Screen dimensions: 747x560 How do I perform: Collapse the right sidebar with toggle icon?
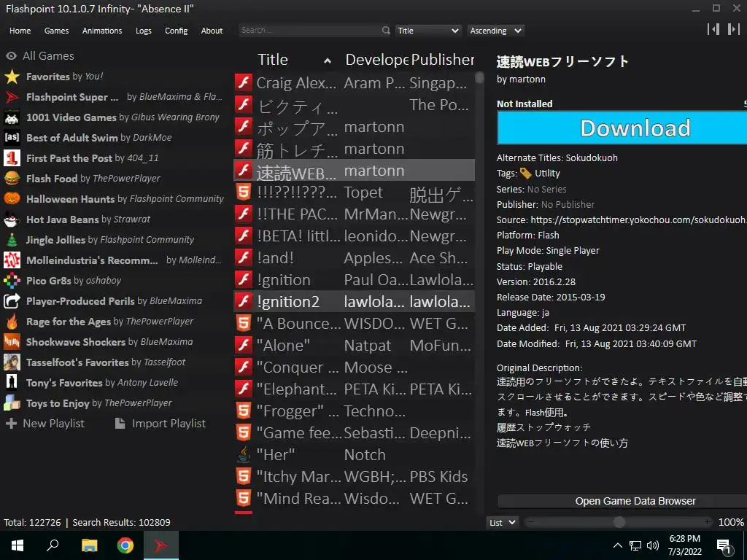pyautogui.click(x=733, y=29)
